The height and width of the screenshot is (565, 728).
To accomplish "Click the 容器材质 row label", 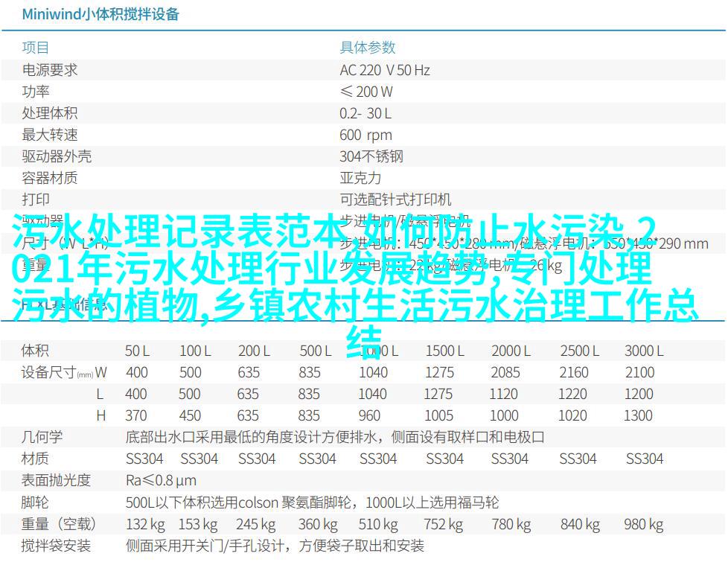I will [x=49, y=178].
